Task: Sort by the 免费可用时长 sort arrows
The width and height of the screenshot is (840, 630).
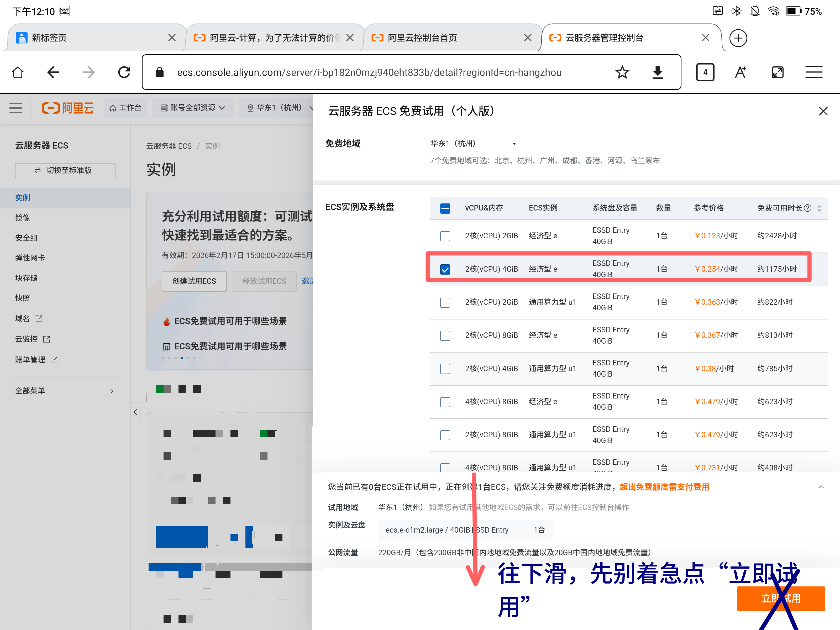Action: tap(819, 208)
